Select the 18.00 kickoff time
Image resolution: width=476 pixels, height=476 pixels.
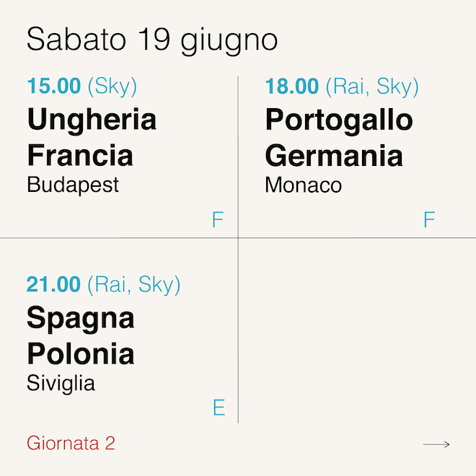[291, 87]
